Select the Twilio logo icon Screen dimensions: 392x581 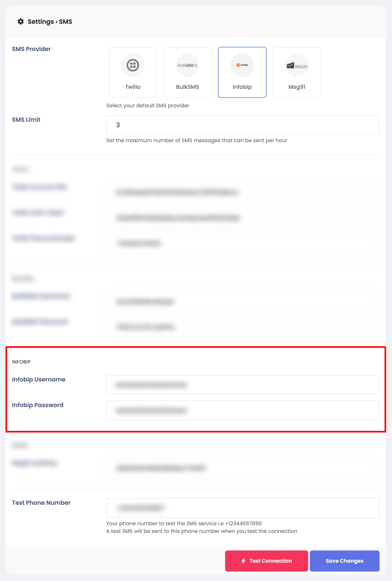133,65
